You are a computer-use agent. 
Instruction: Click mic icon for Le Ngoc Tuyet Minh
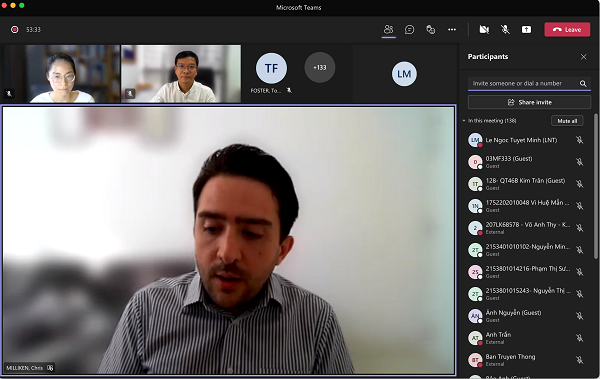(579, 140)
